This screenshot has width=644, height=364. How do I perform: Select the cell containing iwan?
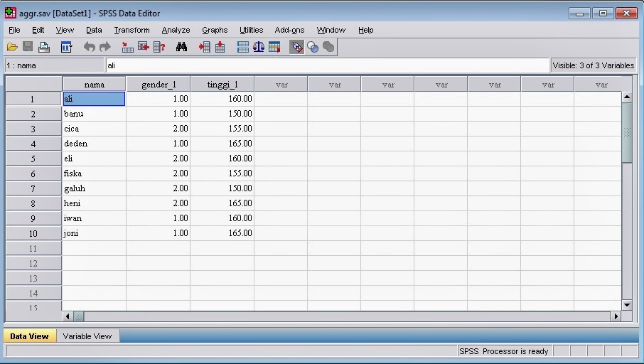94,218
